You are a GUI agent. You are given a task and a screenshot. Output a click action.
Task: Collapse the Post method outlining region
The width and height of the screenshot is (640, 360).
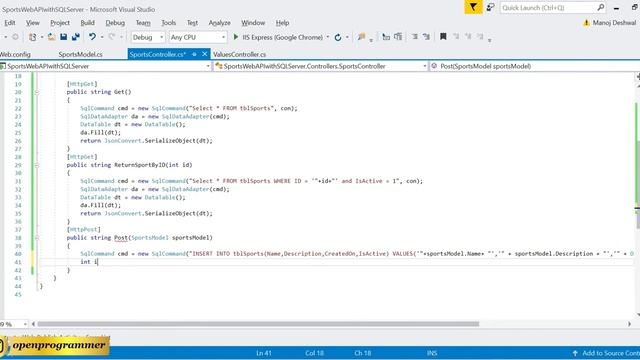click(37, 238)
